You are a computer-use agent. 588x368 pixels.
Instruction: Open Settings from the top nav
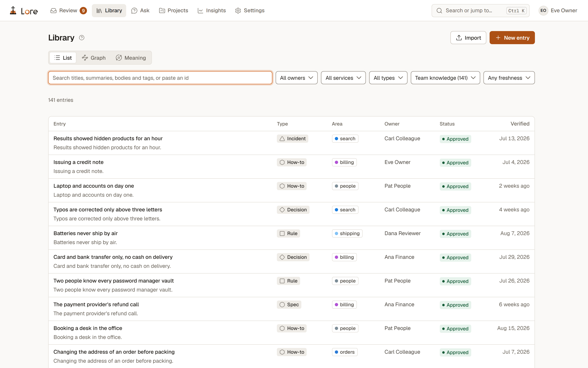point(250,11)
